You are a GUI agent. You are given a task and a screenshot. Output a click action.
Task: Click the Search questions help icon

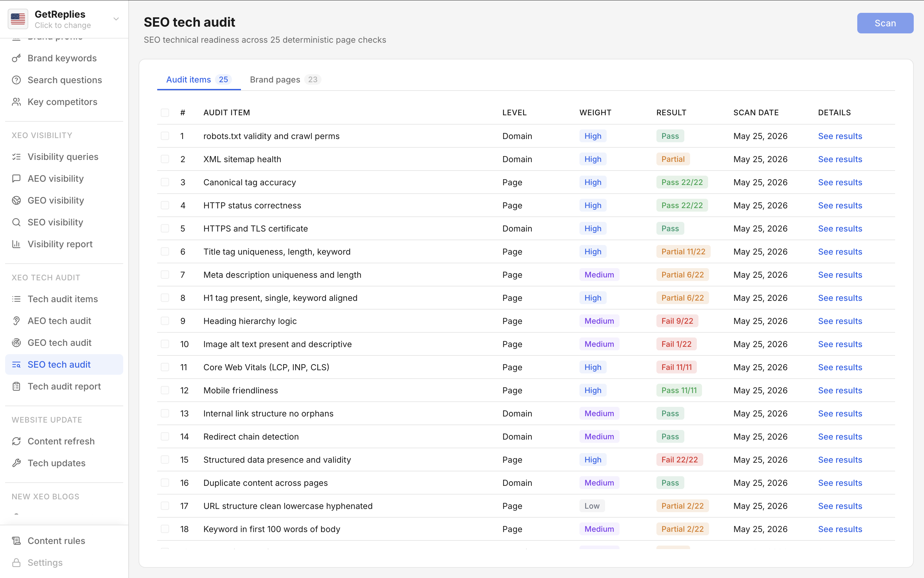tap(16, 80)
